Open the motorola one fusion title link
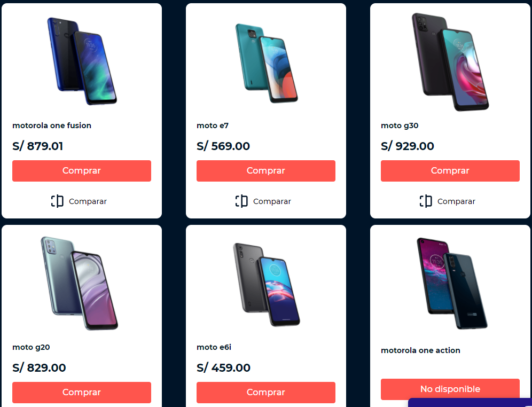The height and width of the screenshot is (407, 532). click(x=52, y=126)
